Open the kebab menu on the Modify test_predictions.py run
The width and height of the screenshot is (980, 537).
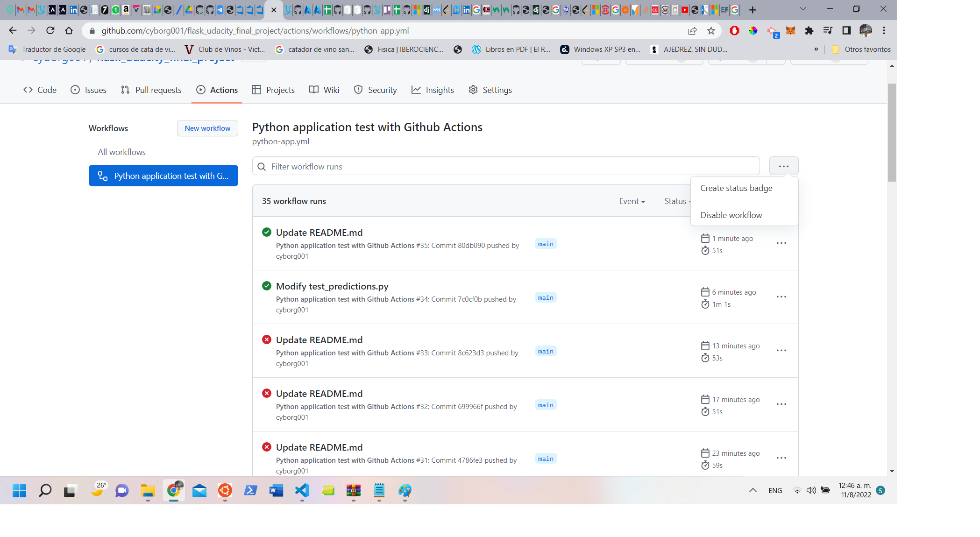[781, 297]
